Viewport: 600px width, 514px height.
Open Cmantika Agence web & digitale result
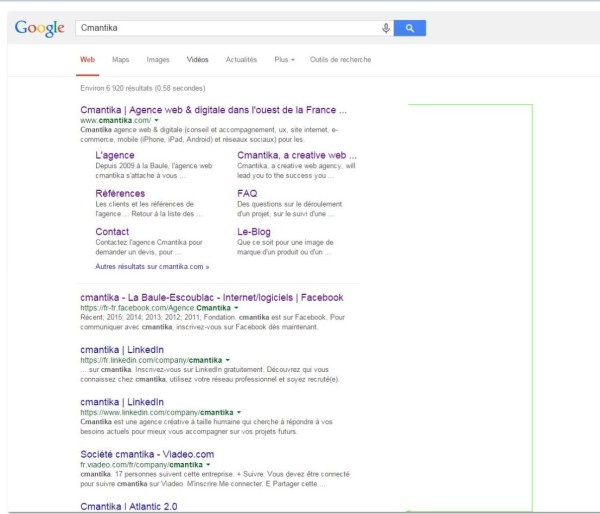(213, 110)
